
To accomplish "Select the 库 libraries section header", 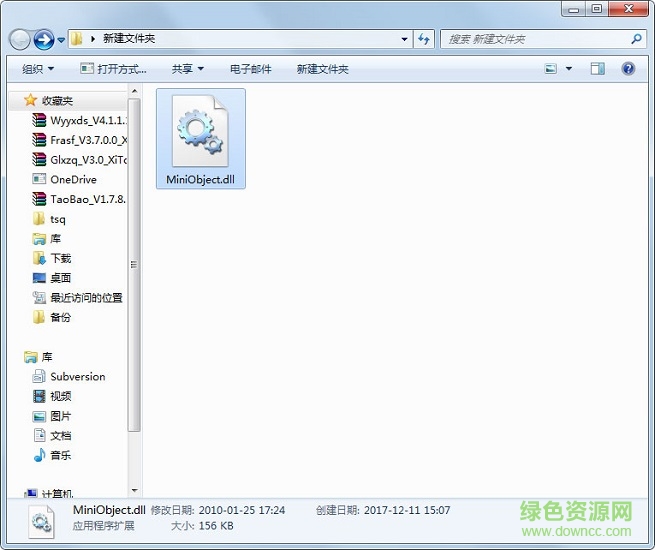I will (x=39, y=357).
